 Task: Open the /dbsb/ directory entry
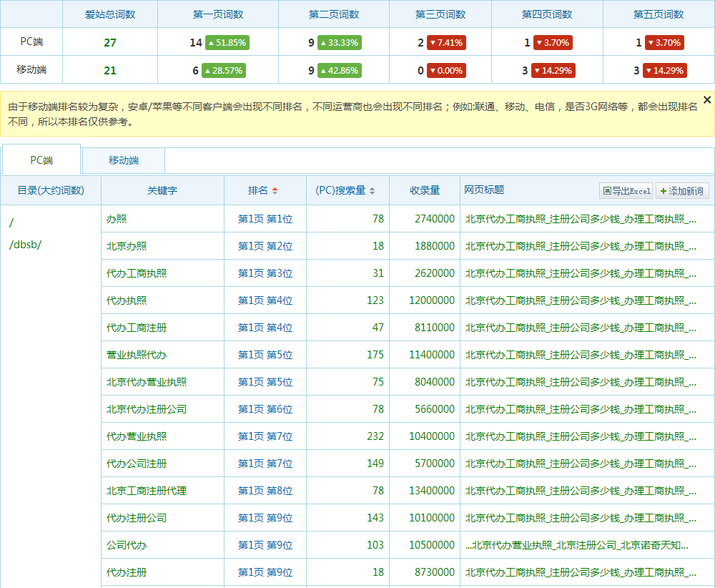tap(26, 245)
